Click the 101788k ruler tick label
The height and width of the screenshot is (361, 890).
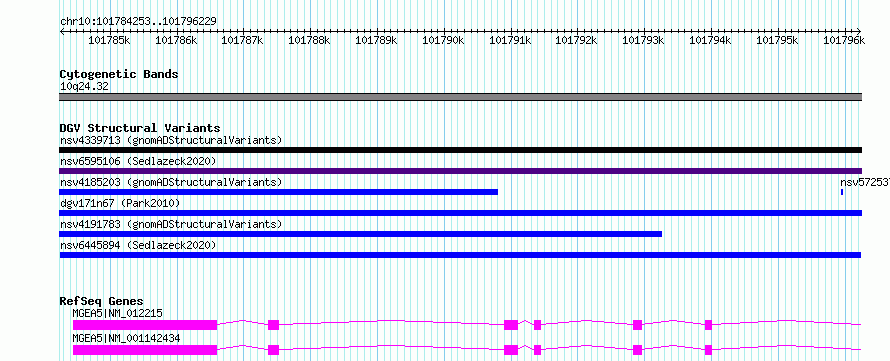[x=309, y=40]
